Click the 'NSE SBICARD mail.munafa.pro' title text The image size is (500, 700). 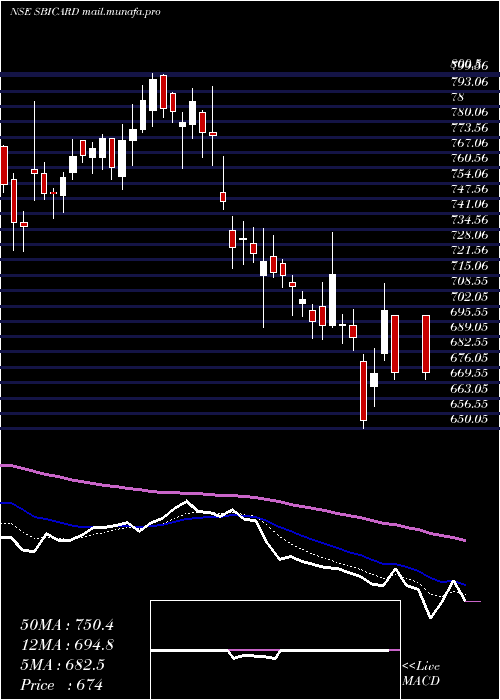click(85, 12)
